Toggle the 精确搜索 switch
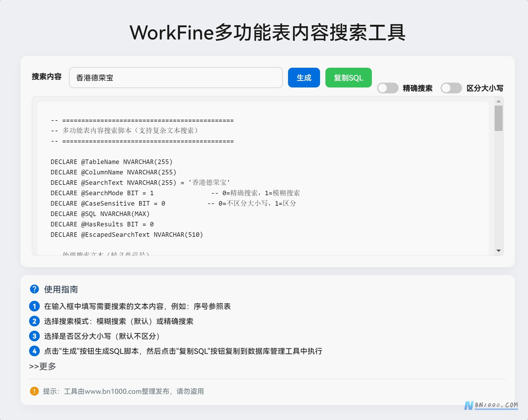 pos(388,88)
